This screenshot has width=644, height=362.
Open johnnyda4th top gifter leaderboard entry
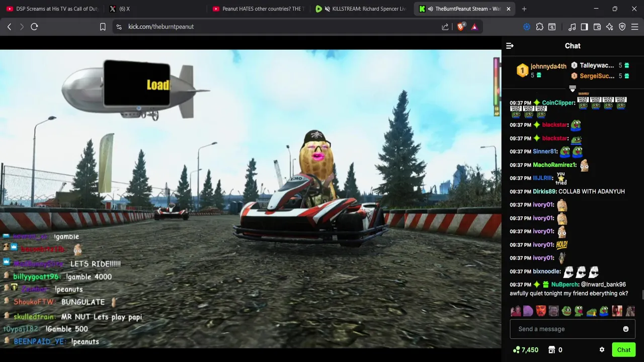(x=542, y=70)
